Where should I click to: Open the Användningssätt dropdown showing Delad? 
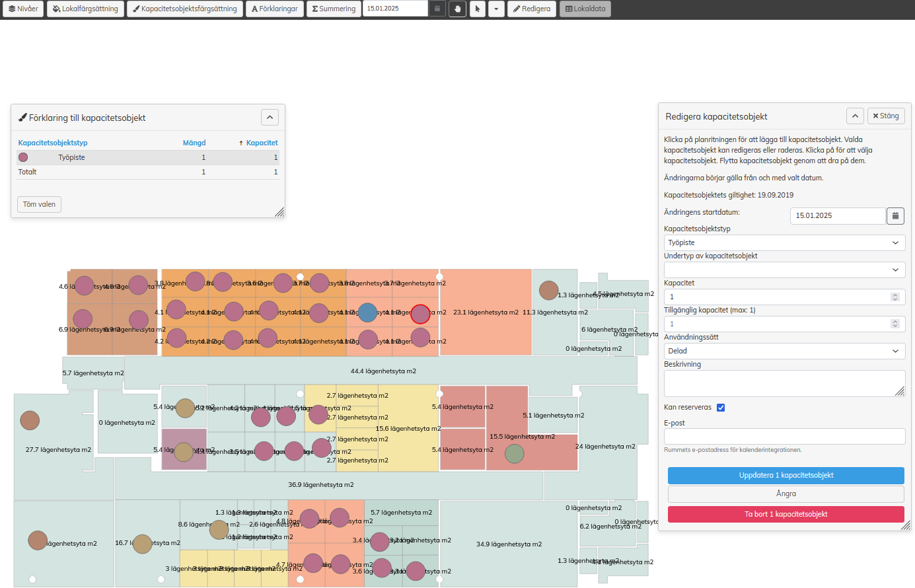tap(784, 351)
